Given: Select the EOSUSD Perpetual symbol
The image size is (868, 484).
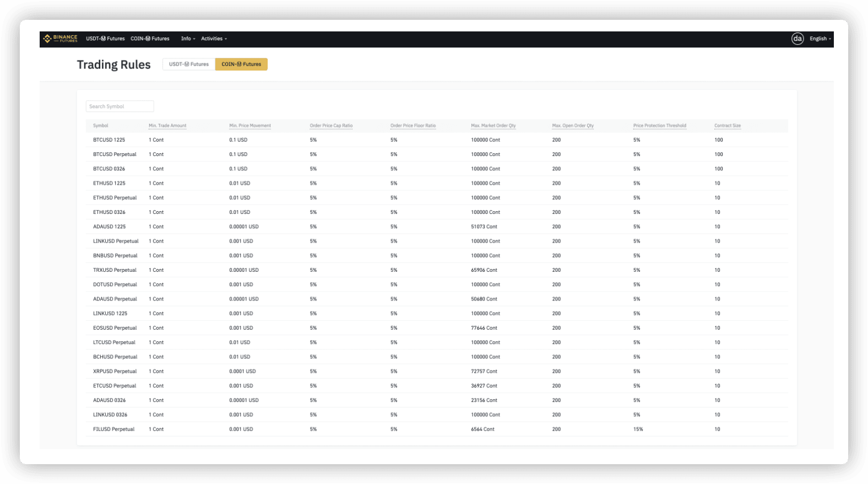Looking at the screenshot, I should tap(115, 328).
